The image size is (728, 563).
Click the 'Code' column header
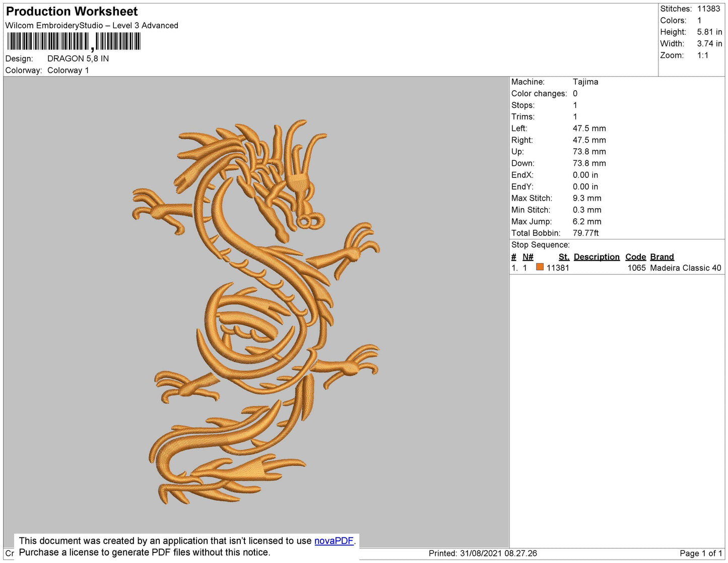(x=636, y=257)
